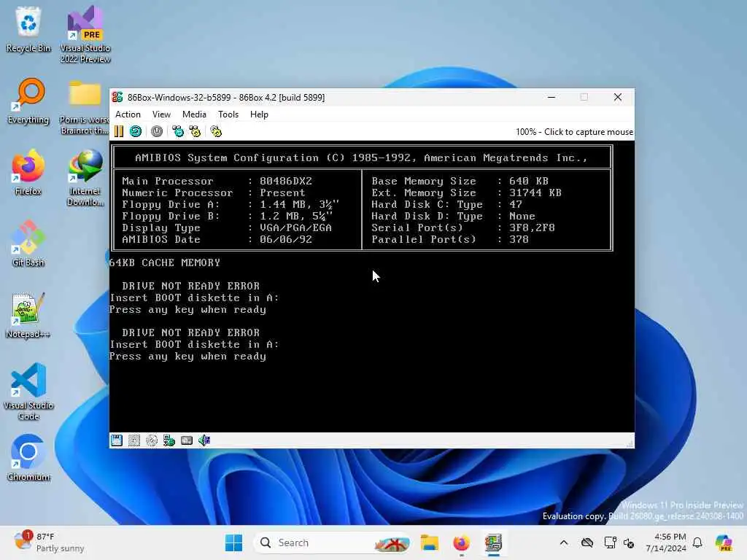
Task: Click the teal hard reset icon
Action: (136, 131)
